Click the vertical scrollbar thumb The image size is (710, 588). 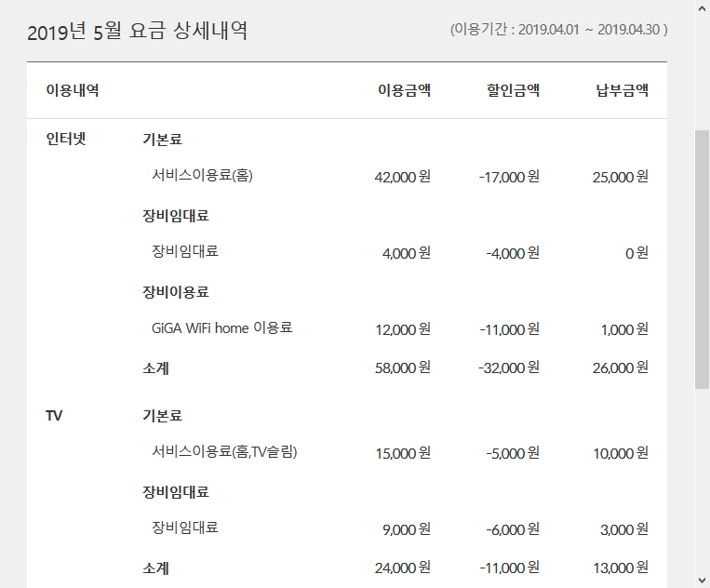tap(702, 259)
